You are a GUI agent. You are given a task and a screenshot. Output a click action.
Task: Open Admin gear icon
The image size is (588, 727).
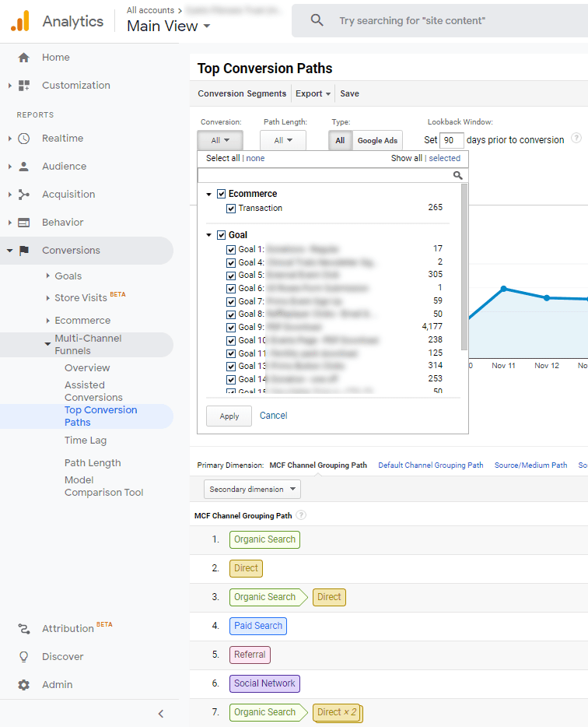point(23,685)
